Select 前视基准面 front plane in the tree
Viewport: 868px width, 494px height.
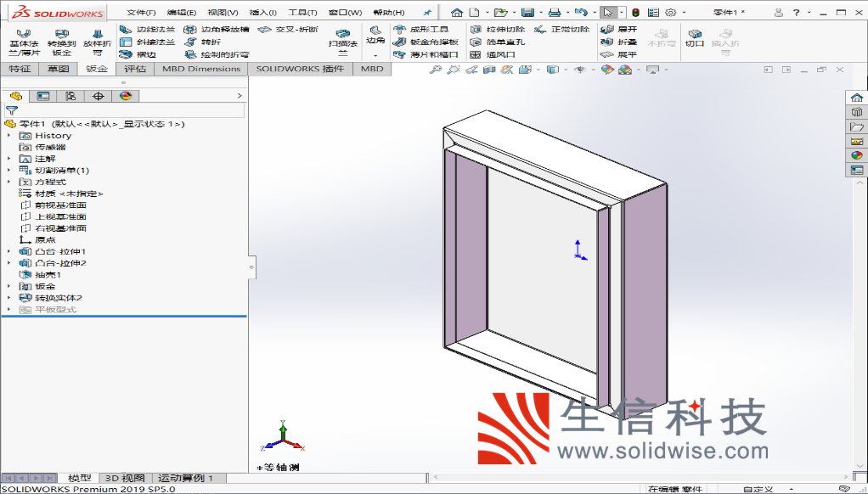click(54, 205)
